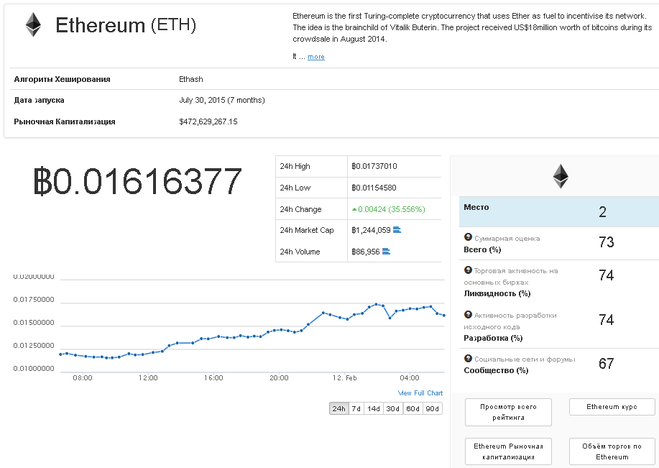
Task: Click the help icon beside Суммарная оценка
Action: point(468,237)
